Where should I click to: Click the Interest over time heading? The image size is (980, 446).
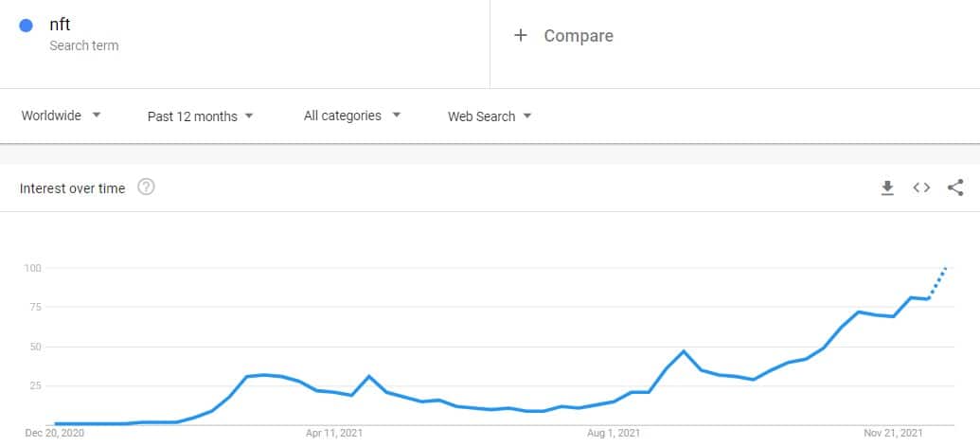[72, 188]
